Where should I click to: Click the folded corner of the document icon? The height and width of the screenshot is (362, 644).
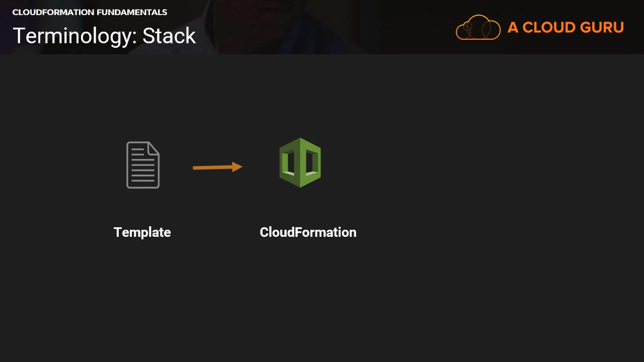click(x=154, y=147)
